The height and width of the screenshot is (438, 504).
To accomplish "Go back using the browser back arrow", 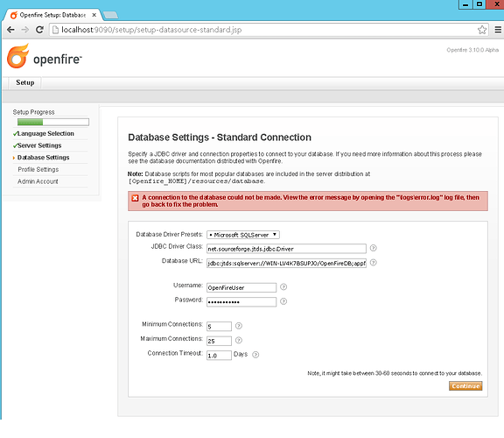I will point(10,30).
